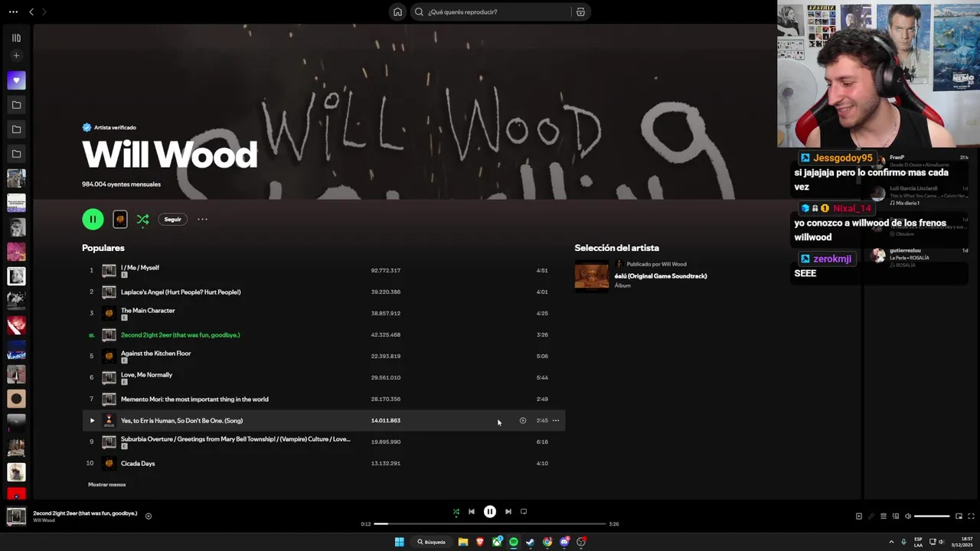
Task: Pause playback in bottom player bar
Action: pyautogui.click(x=490, y=511)
